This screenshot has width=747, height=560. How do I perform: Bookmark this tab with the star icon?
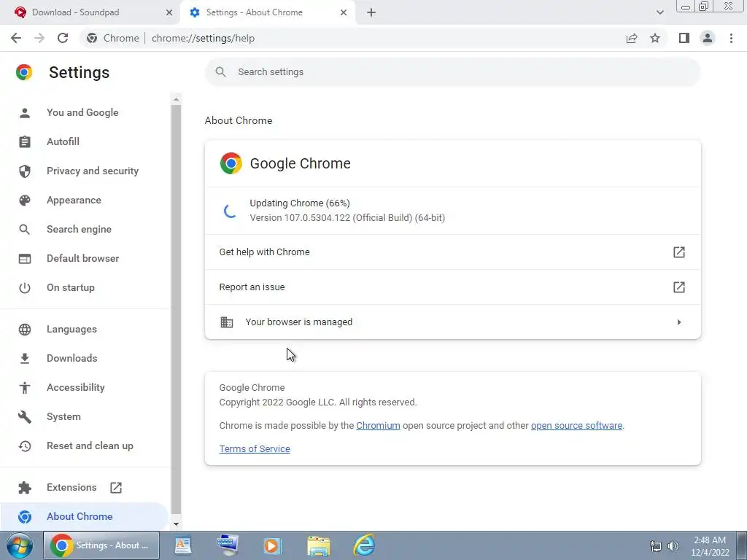pyautogui.click(x=655, y=38)
